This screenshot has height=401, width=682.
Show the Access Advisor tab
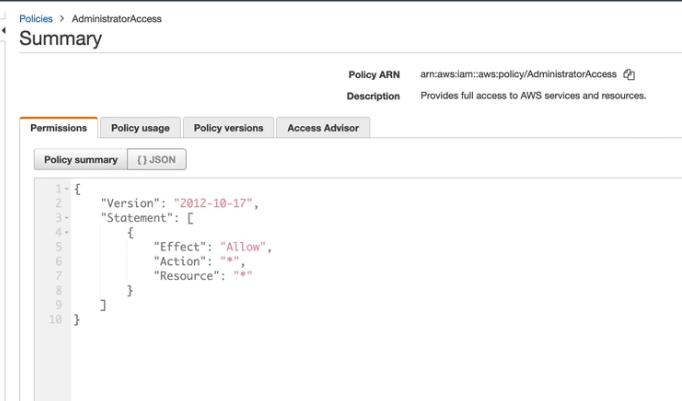tap(322, 128)
